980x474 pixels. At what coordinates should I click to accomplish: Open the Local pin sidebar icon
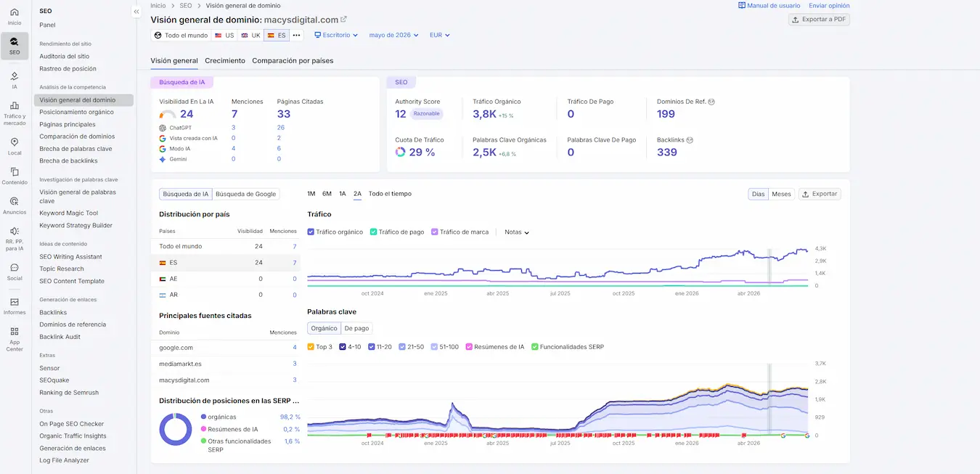15,147
